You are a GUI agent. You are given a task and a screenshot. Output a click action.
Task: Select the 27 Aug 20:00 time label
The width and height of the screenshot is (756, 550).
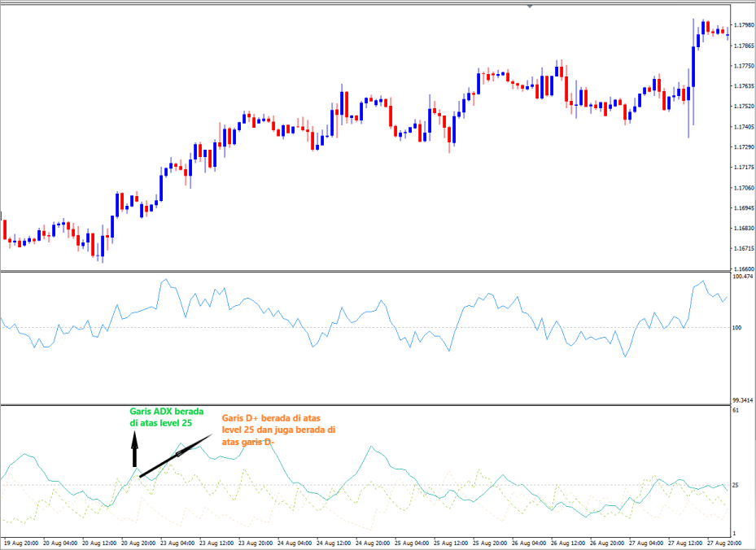[724, 543]
